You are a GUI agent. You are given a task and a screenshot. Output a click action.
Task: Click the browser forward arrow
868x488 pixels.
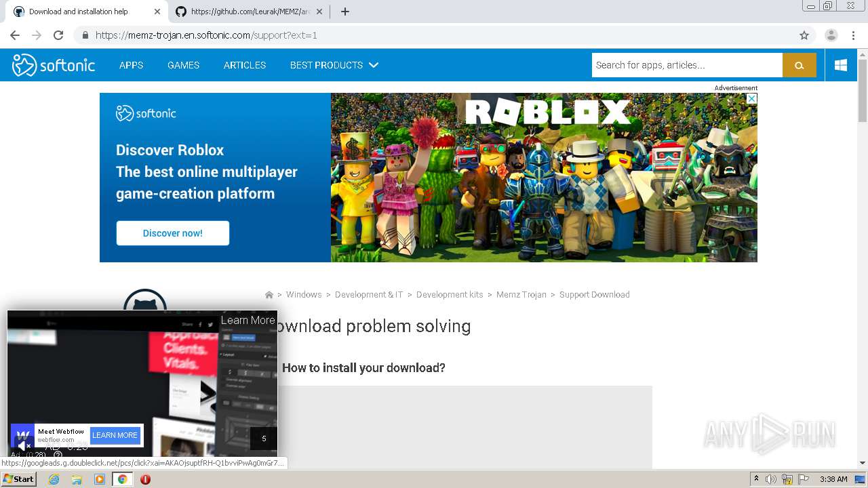tap(37, 35)
